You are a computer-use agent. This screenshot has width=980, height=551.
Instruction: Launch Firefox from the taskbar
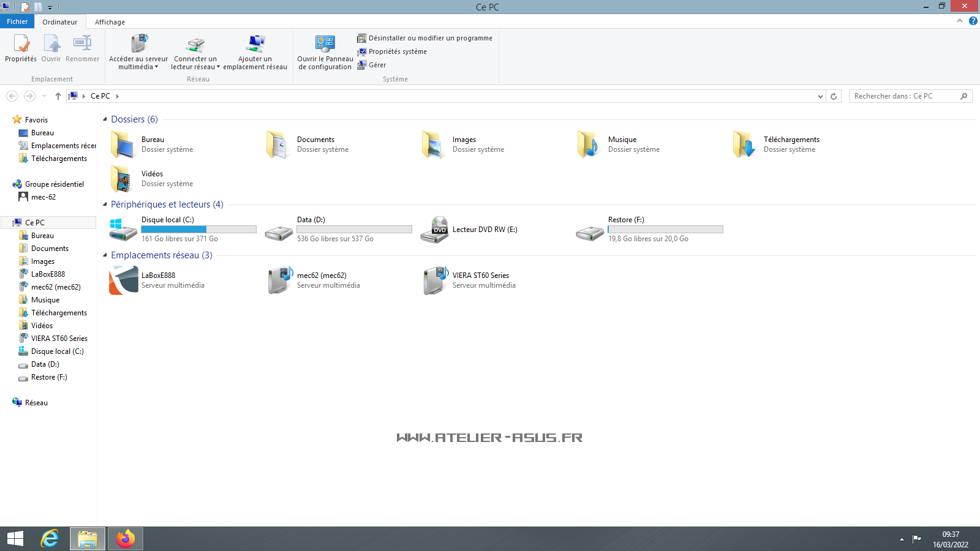pyautogui.click(x=126, y=539)
